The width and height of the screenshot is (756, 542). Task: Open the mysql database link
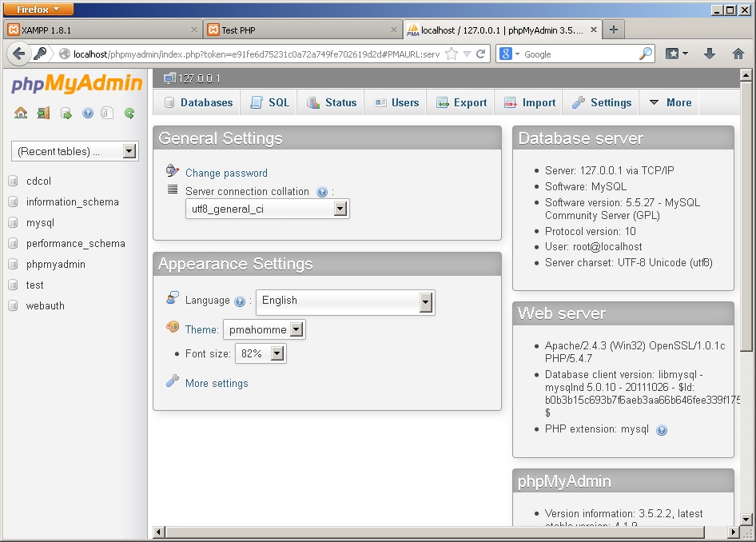click(x=40, y=223)
